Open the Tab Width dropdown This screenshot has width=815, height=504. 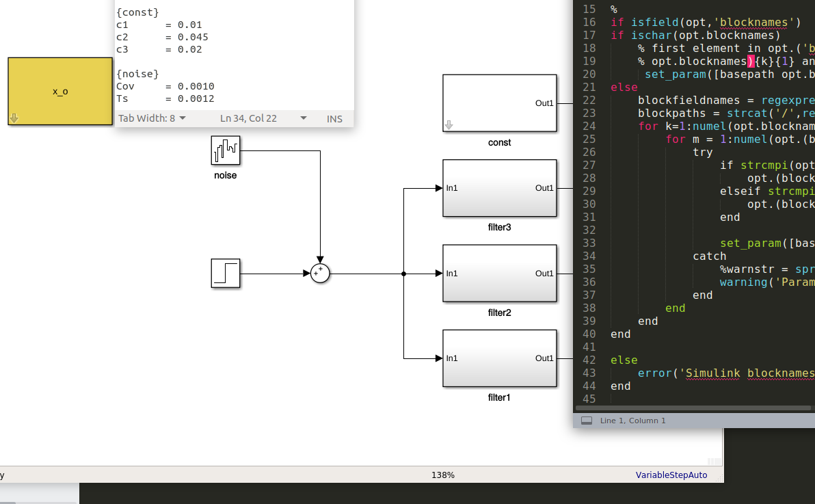(152, 118)
